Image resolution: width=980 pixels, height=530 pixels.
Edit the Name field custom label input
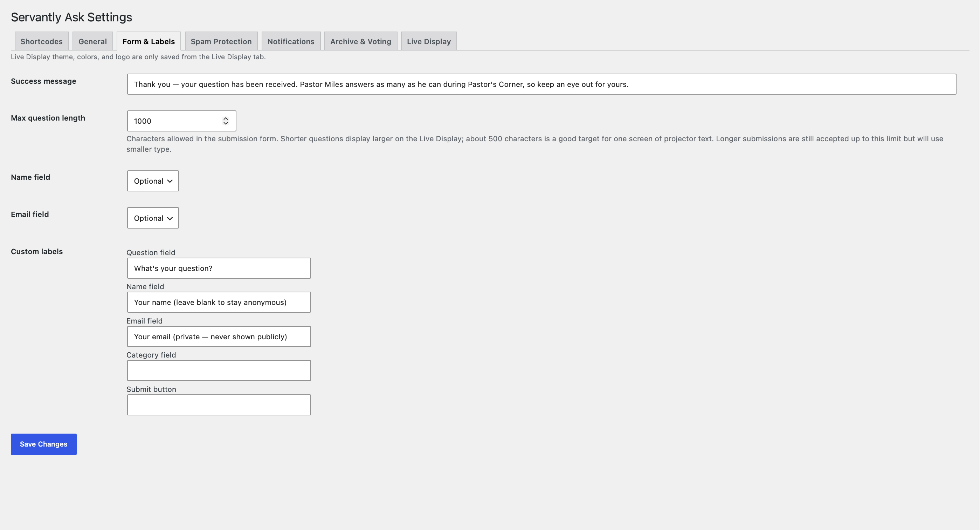[x=219, y=302]
